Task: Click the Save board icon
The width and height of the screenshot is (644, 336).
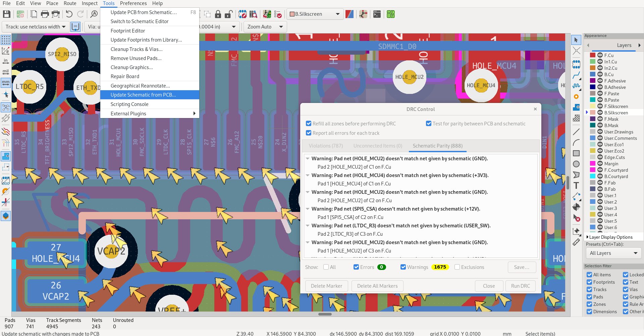Action: [6, 14]
